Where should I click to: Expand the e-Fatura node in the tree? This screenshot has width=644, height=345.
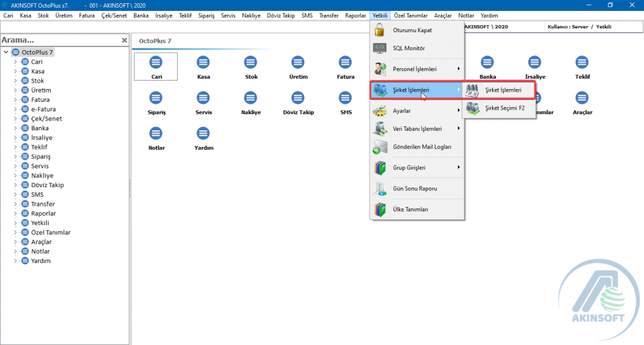pyautogui.click(x=15, y=109)
